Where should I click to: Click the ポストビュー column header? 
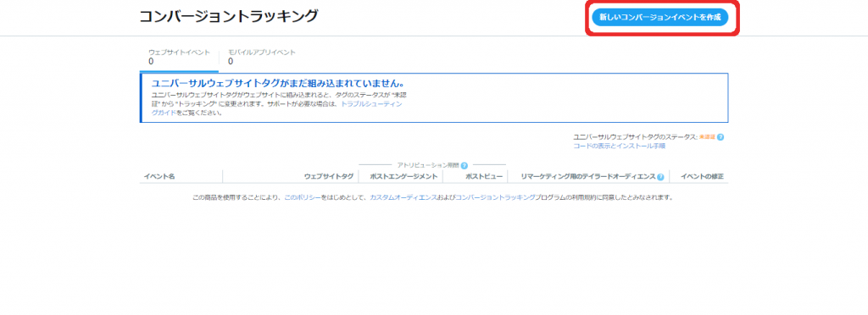click(x=484, y=177)
